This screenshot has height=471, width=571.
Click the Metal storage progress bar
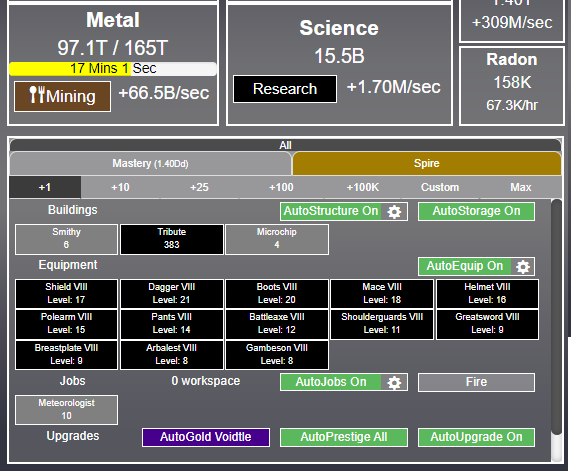(x=113, y=69)
